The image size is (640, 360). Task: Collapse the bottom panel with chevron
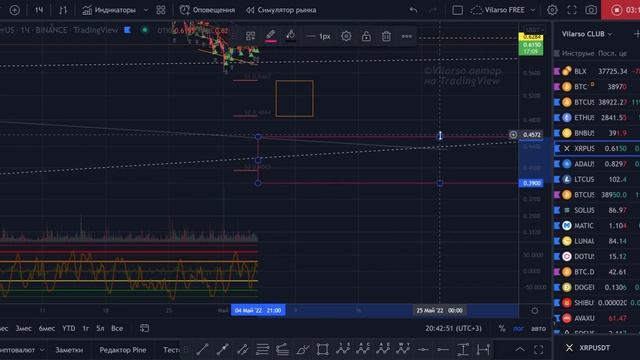pyautogui.click(x=520, y=349)
